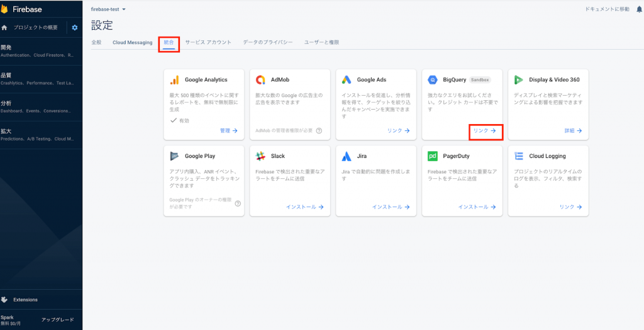Click インストール on Slack card
Viewport: 644px width, 330px height.
click(305, 207)
